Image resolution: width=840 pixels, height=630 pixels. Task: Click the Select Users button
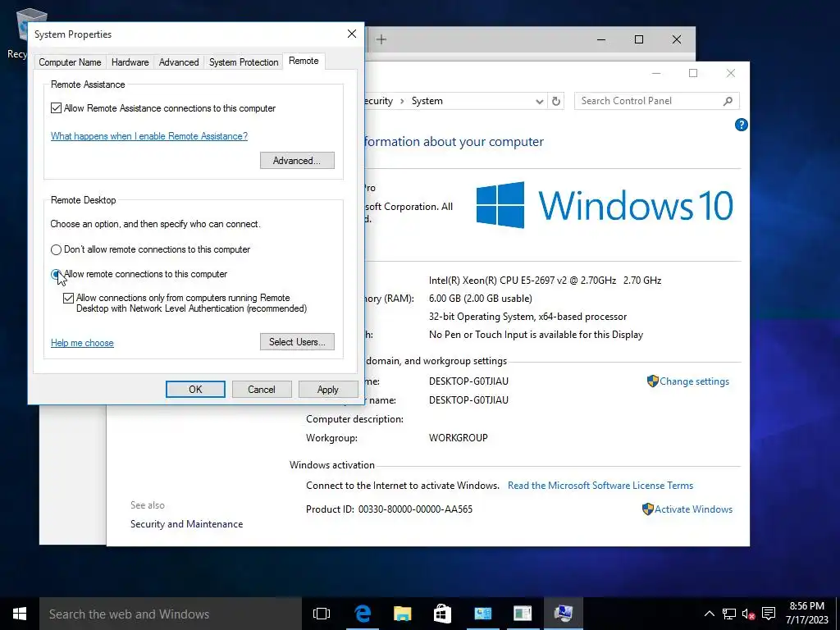297,342
